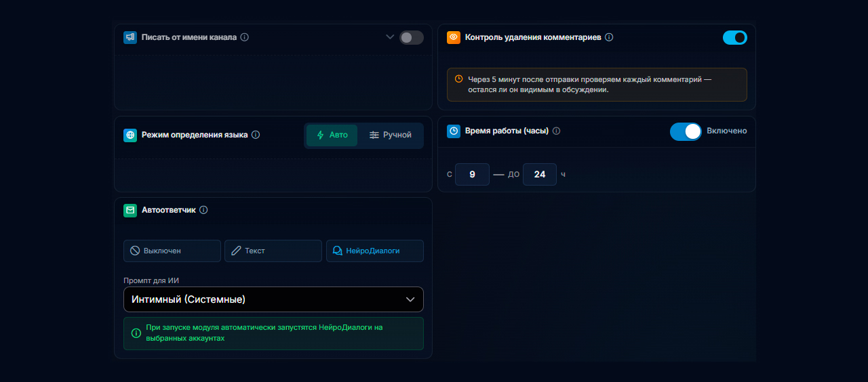Choose the Текст autoresponder option
868x382 pixels.
tap(273, 251)
